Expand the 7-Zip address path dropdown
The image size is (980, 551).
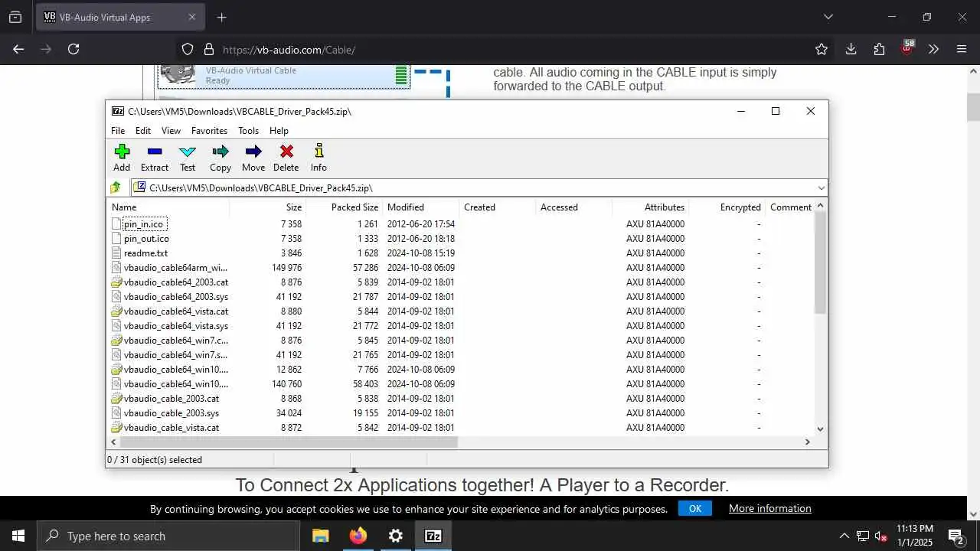[x=821, y=187]
